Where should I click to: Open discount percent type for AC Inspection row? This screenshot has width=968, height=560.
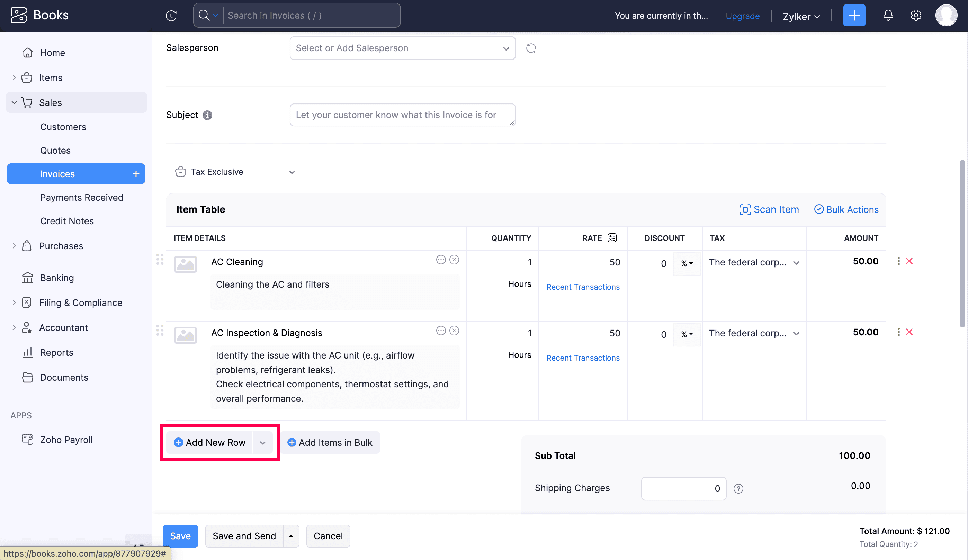tap(687, 334)
